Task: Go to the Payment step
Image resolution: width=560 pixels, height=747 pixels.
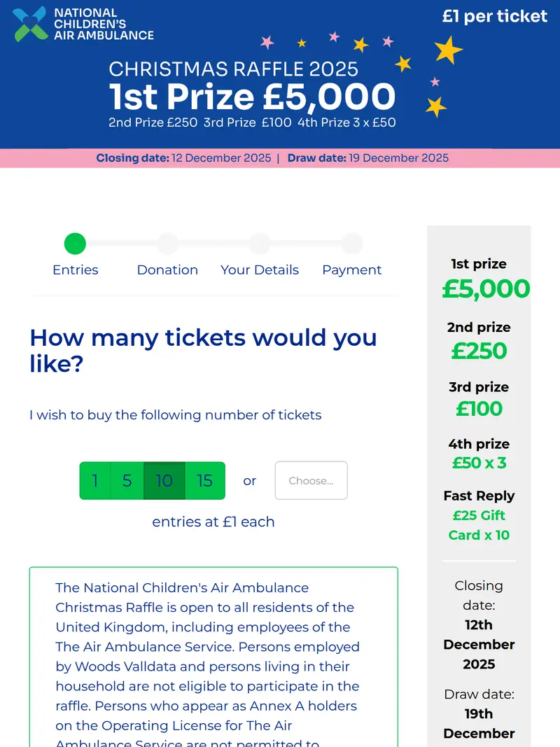Action: pyautogui.click(x=352, y=244)
